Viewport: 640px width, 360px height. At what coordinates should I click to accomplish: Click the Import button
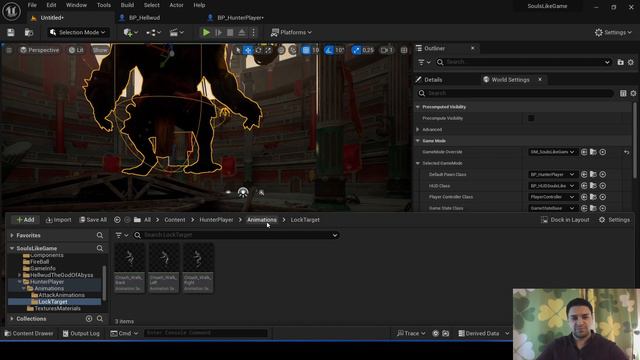[58, 220]
